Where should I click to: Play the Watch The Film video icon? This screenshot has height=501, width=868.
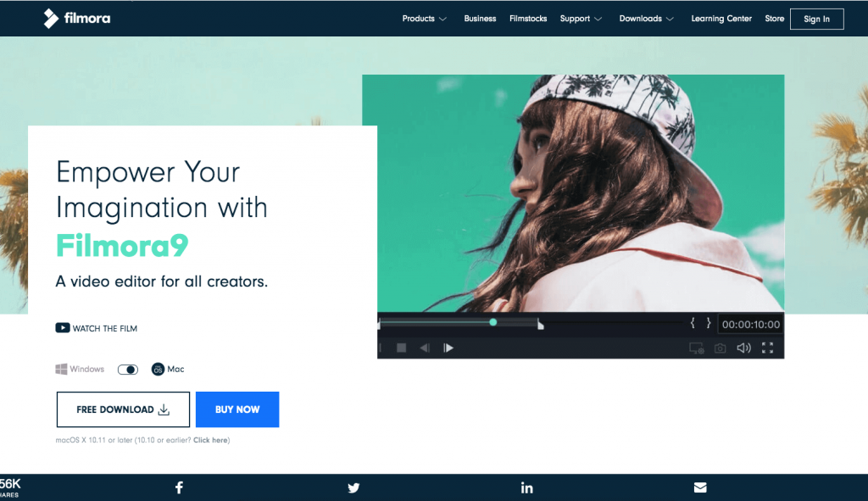coord(63,328)
